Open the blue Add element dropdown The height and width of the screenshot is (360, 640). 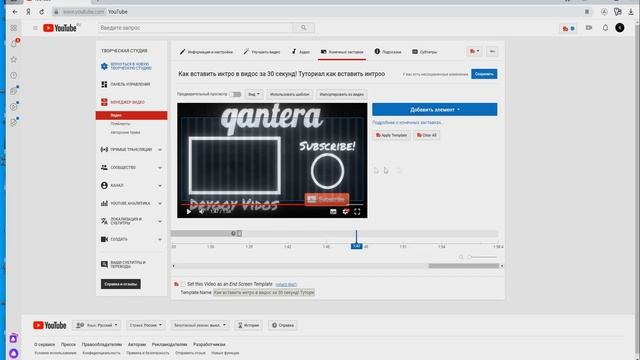coord(435,109)
